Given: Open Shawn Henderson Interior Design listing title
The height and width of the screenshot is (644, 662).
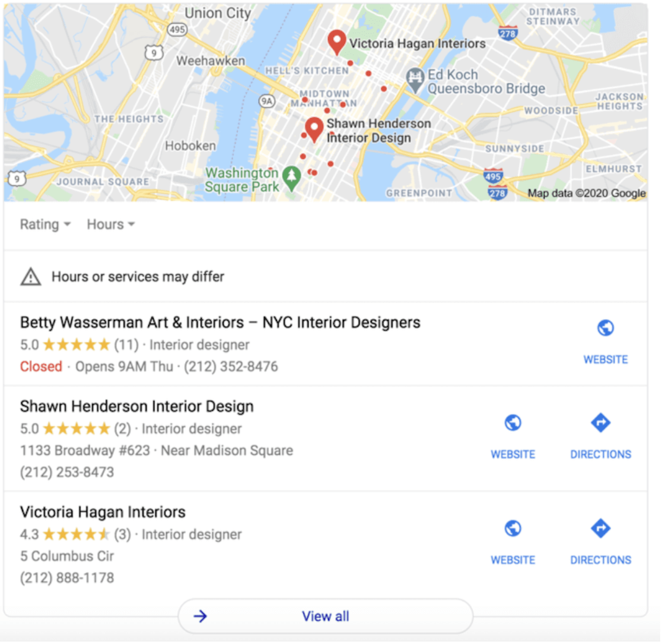Looking at the screenshot, I should click(137, 407).
